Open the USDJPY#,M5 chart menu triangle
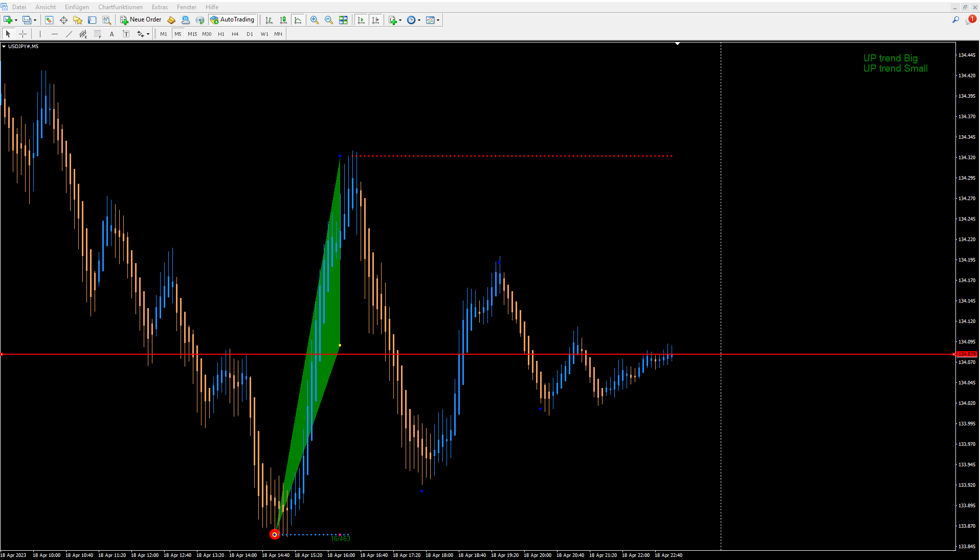The height and width of the screenshot is (560, 980). click(x=4, y=46)
